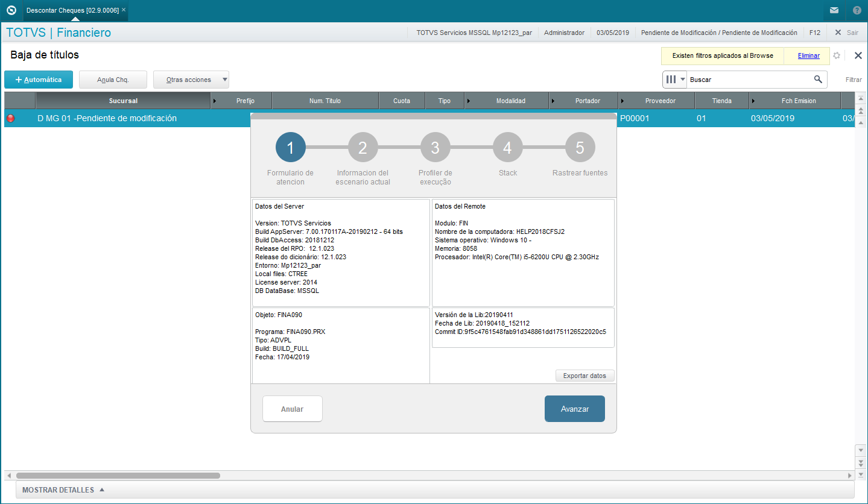Click the F12 header item

point(815,33)
